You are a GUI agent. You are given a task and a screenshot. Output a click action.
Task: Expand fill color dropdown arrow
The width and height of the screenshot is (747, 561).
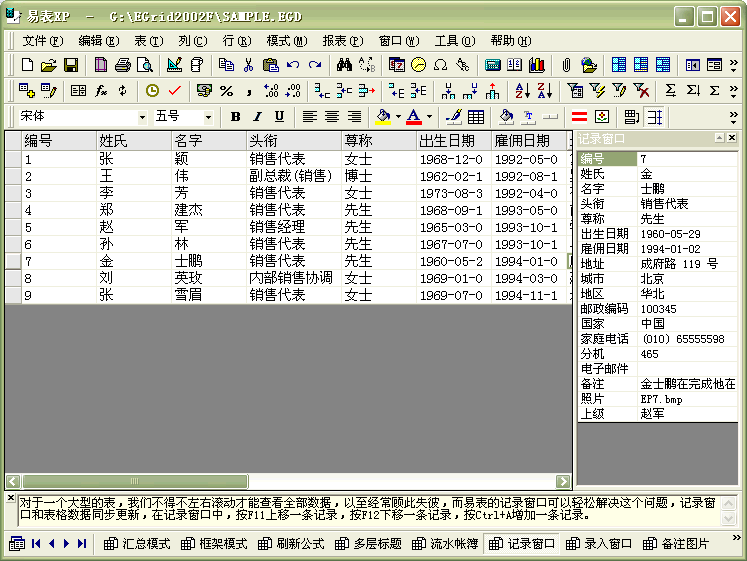pos(398,117)
